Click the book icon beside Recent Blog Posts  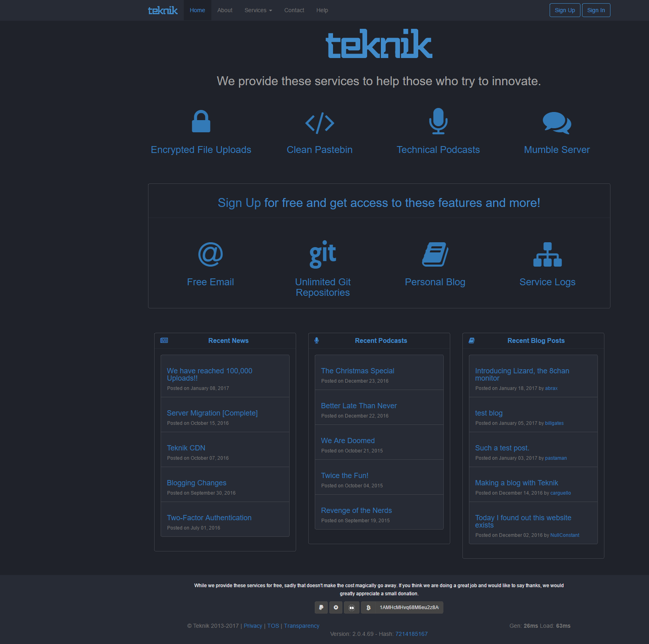point(472,340)
